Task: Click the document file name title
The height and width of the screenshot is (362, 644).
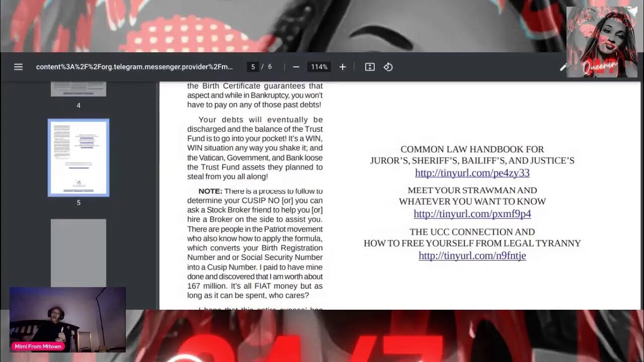Action: (x=134, y=67)
